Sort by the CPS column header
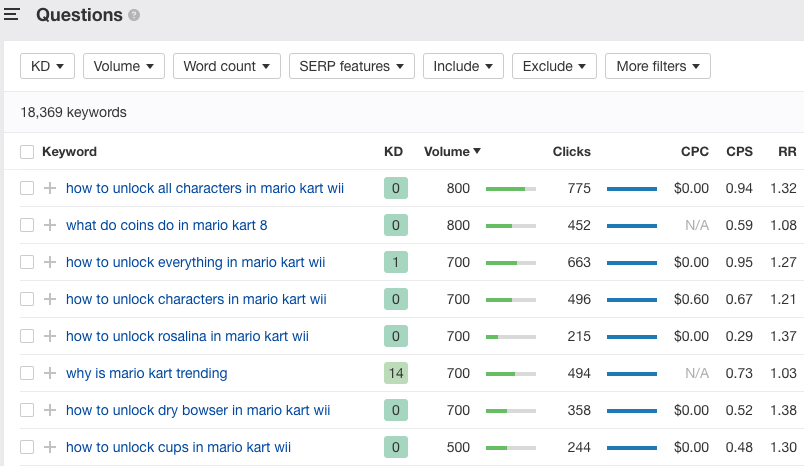 pyautogui.click(x=739, y=152)
